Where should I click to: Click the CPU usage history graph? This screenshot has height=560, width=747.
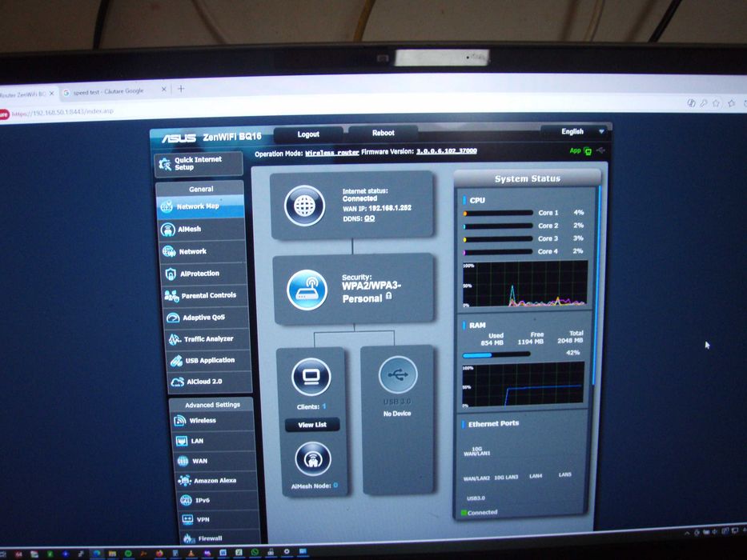(x=525, y=284)
